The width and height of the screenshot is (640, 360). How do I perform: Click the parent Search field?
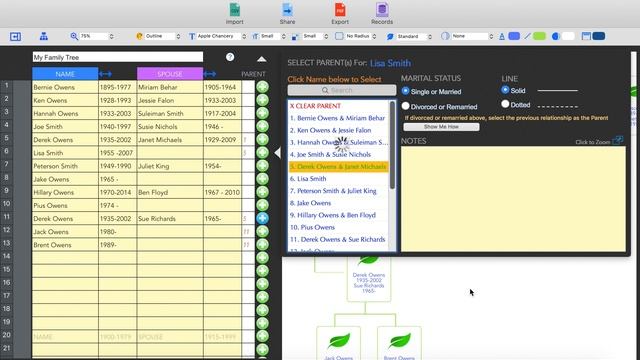[x=342, y=90]
